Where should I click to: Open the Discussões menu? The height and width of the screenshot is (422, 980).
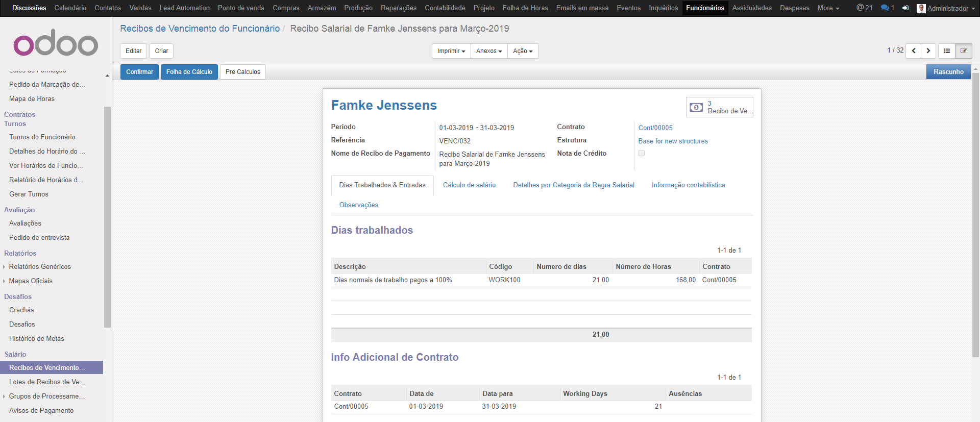tap(29, 8)
